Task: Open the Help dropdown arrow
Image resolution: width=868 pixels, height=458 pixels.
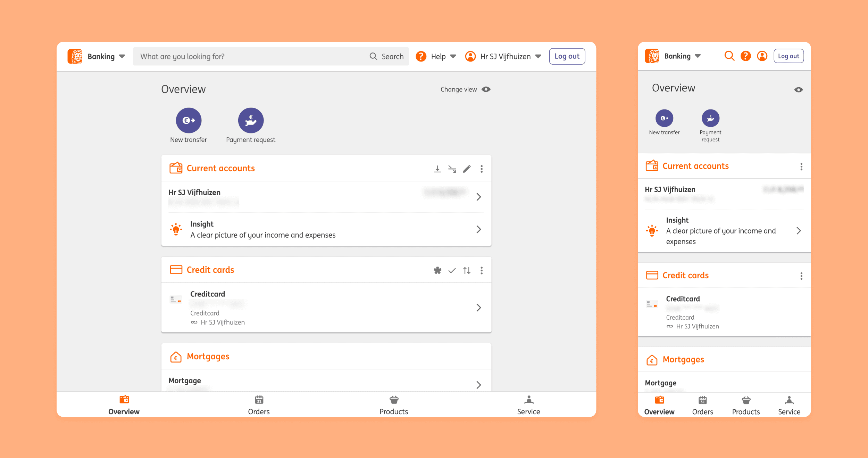Action: (453, 56)
